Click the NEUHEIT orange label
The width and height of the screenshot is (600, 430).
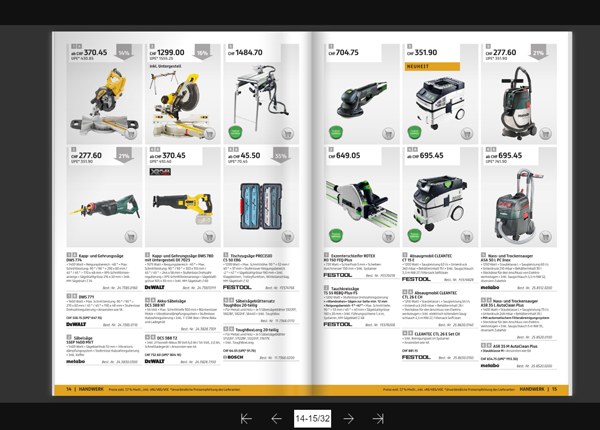pyautogui.click(x=432, y=67)
